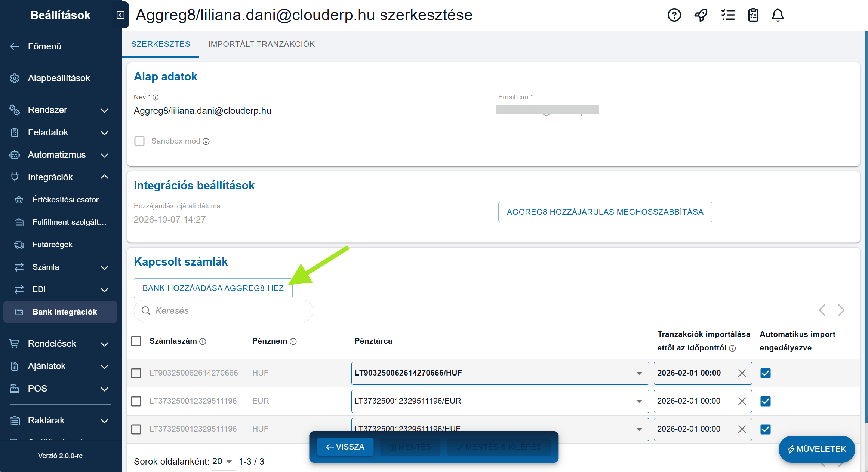Click Aggreg8 hozzájárulás meghosszabbítása button
The image size is (868, 472).
(x=605, y=212)
